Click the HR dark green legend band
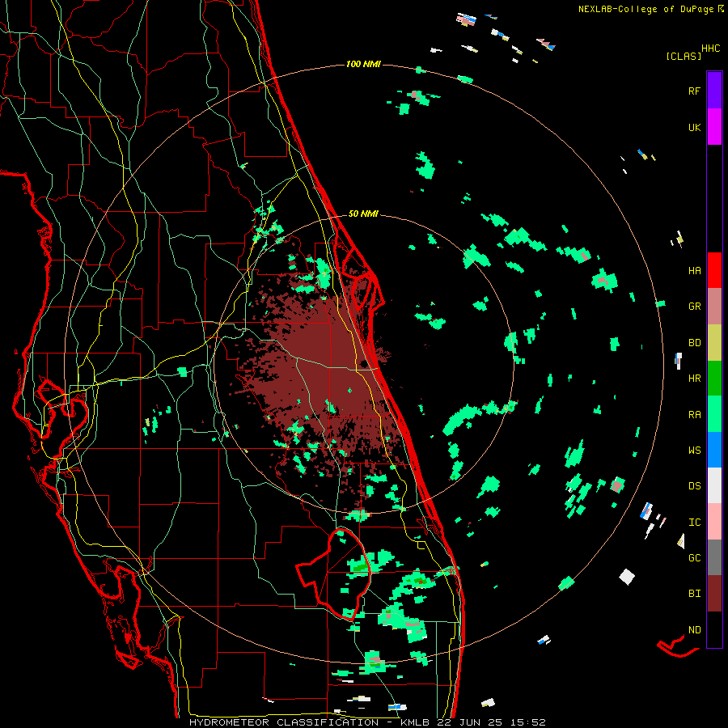 (x=714, y=379)
